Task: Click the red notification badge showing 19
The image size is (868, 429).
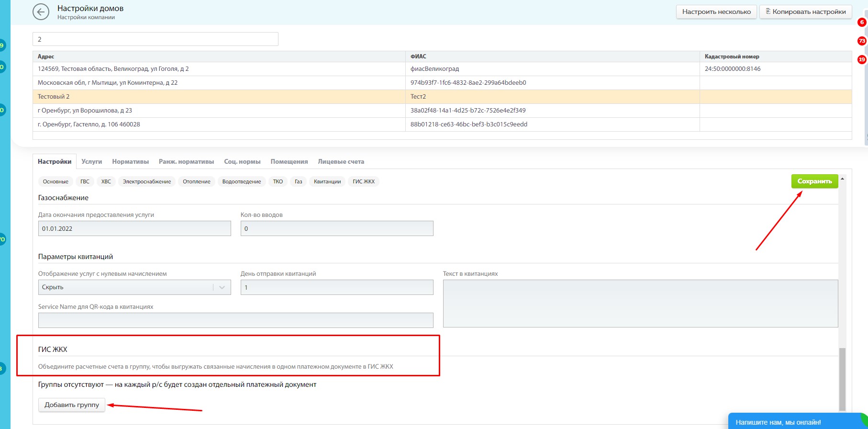Action: click(x=862, y=60)
